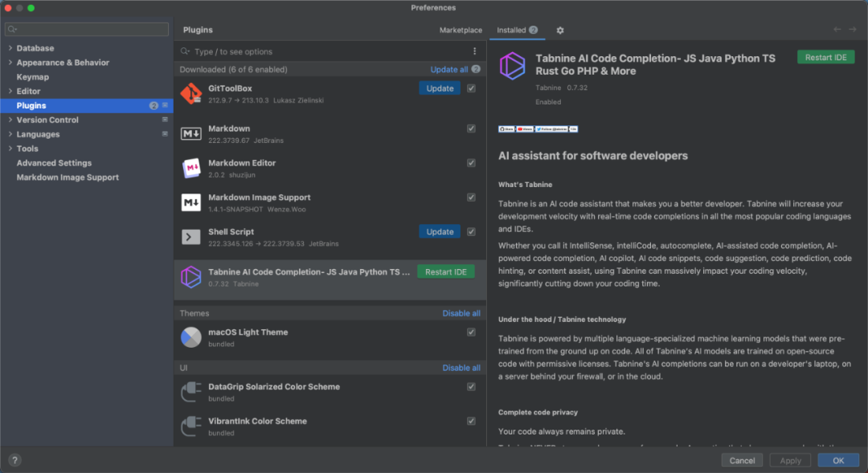Screen dimensions: 868x473
Task: Click the Cancel button
Action: tap(742, 460)
